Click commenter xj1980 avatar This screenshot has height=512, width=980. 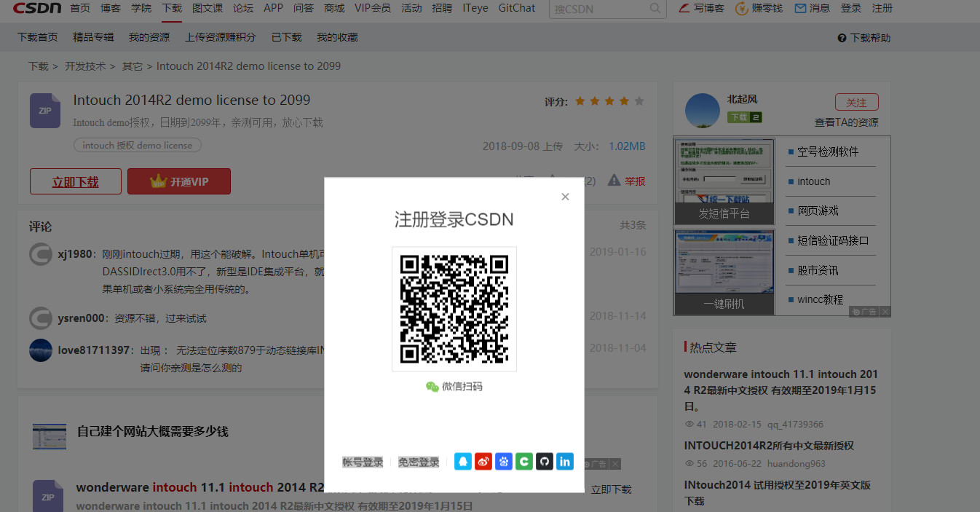pyautogui.click(x=41, y=254)
